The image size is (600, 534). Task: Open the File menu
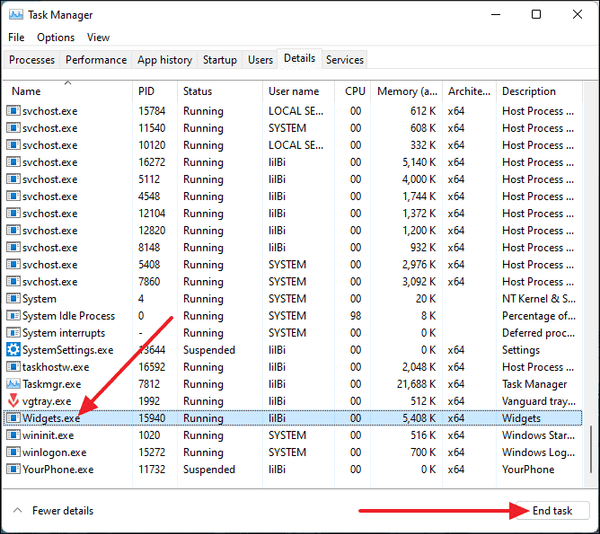point(16,37)
